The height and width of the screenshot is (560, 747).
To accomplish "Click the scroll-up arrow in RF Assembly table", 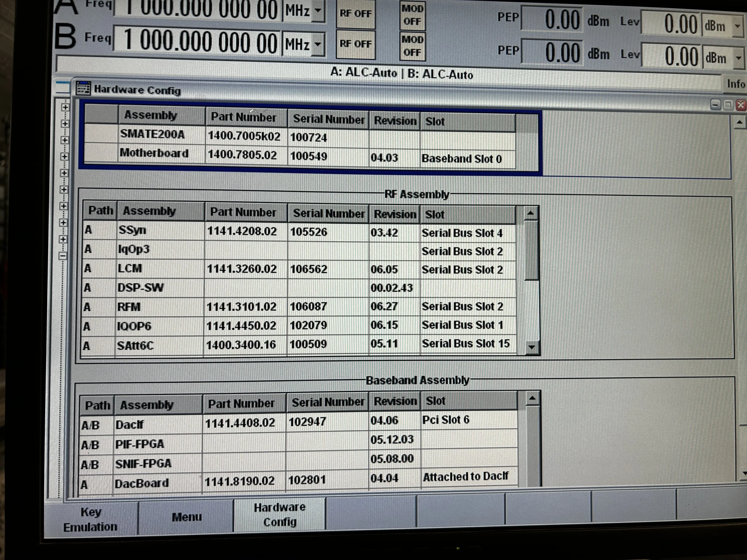I will [x=531, y=213].
